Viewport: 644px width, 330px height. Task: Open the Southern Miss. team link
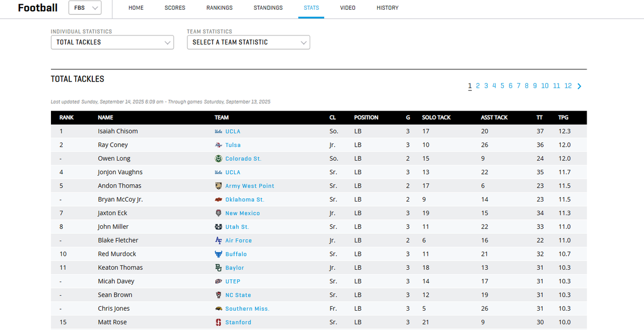click(247, 309)
